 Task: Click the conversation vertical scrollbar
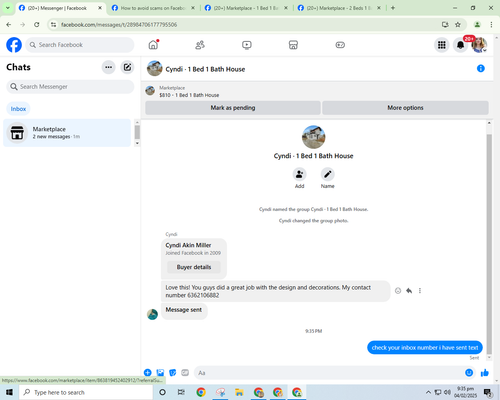click(489, 244)
